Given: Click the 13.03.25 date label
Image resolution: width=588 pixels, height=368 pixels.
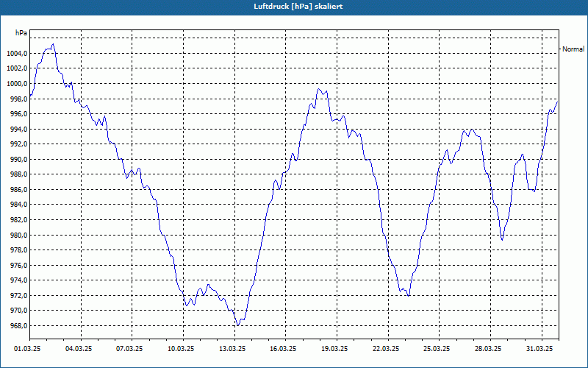Looking at the screenshot, I should point(232,349).
